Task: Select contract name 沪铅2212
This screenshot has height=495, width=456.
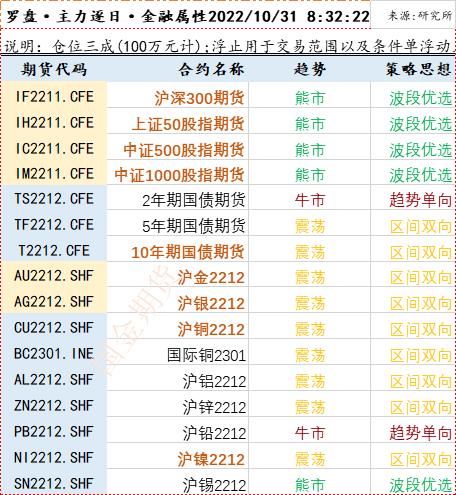Action: pyautogui.click(x=214, y=433)
